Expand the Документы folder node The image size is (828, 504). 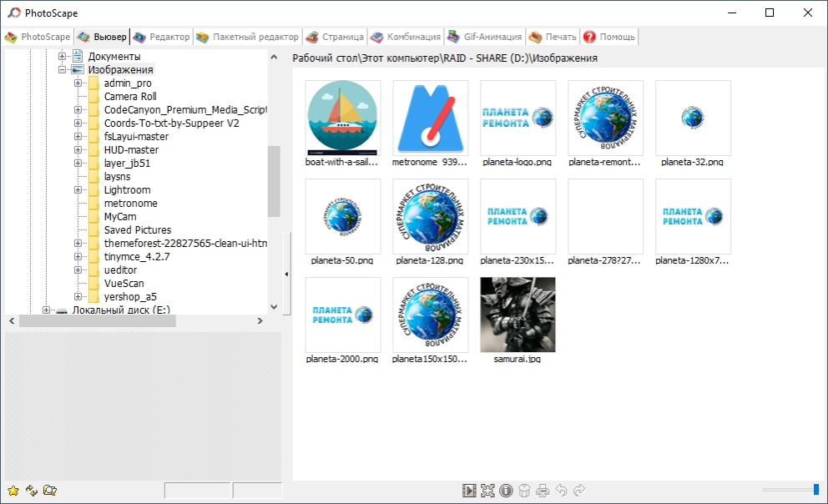point(63,57)
